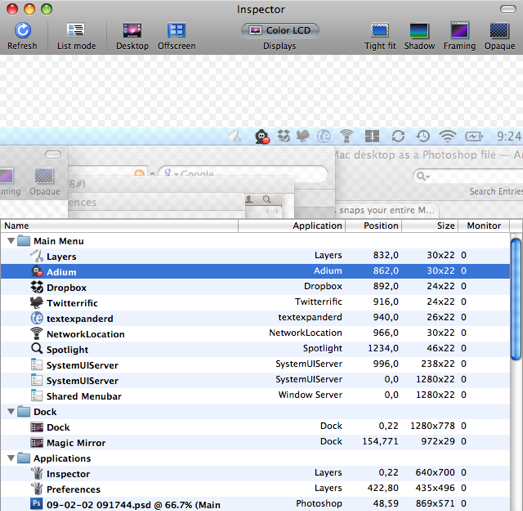Sort by the Size column header
This screenshot has width=523, height=511.
430,226
